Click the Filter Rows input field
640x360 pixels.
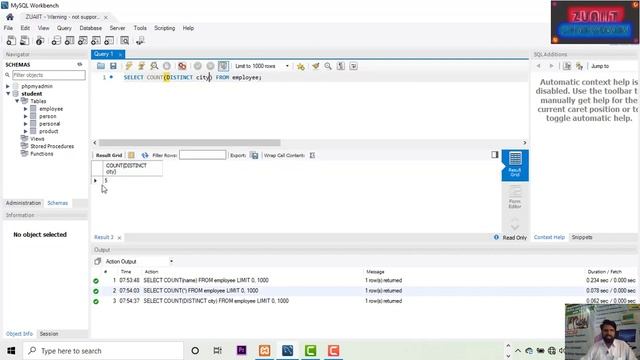202,155
